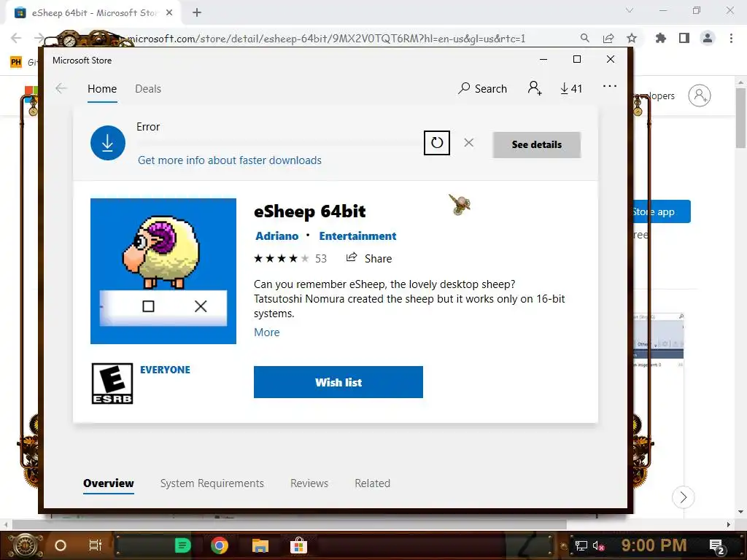Image resolution: width=747 pixels, height=560 pixels.
Task: Click the network tray icon
Action: pyautogui.click(x=581, y=545)
